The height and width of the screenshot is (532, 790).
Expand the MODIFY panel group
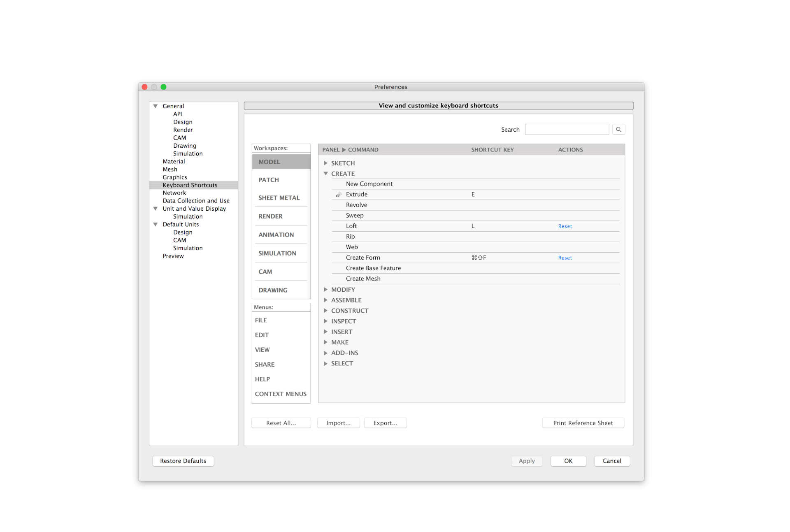click(x=325, y=290)
